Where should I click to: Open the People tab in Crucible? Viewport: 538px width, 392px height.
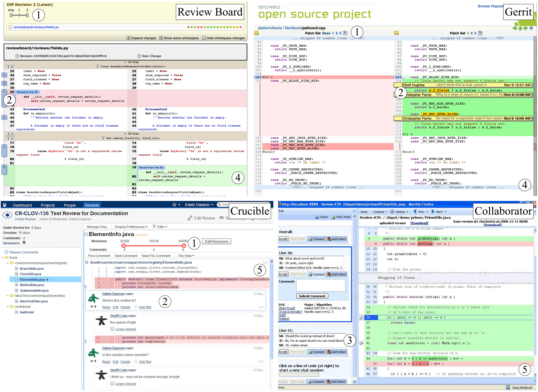[70, 205]
